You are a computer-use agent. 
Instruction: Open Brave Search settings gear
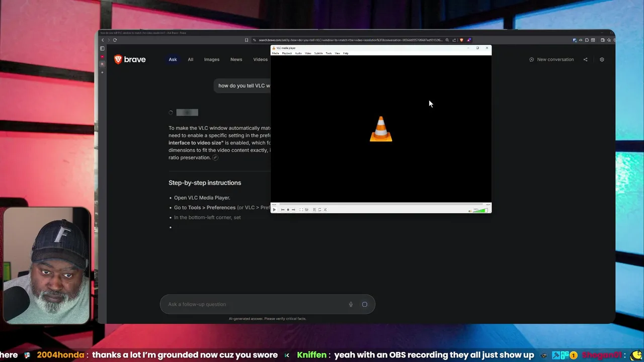(x=602, y=59)
